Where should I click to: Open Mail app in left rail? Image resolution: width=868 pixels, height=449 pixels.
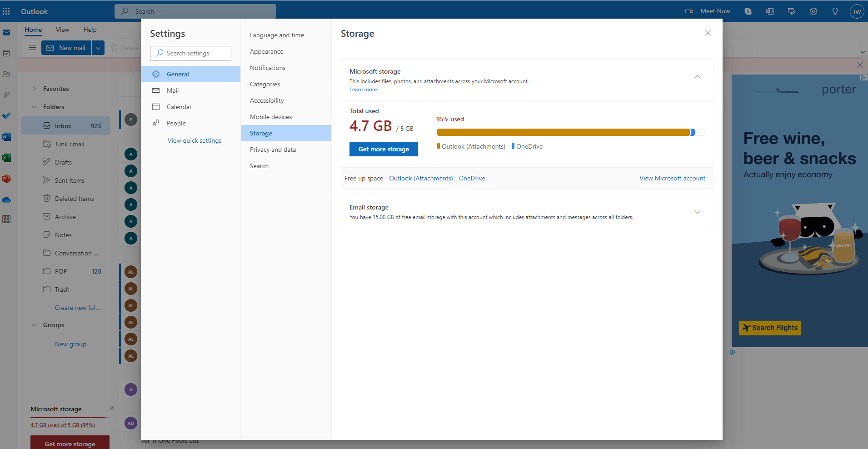tap(6, 33)
